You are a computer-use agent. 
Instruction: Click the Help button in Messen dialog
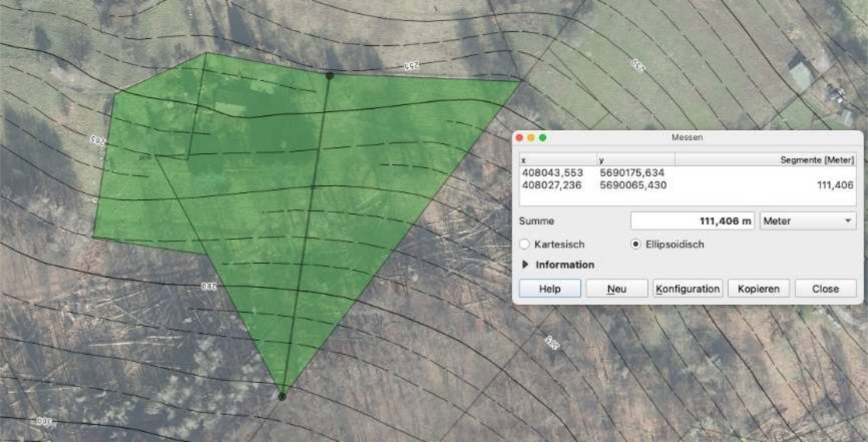coord(550,289)
